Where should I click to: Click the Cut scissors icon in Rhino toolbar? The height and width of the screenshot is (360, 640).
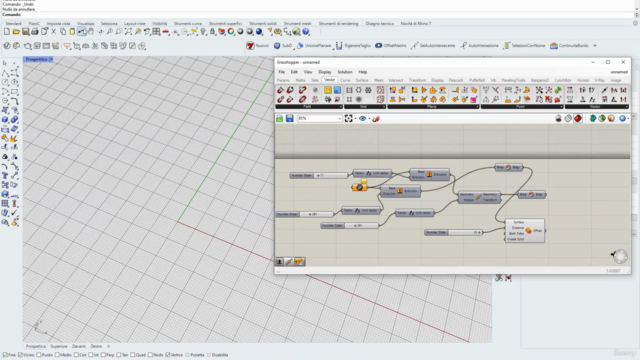53,31
